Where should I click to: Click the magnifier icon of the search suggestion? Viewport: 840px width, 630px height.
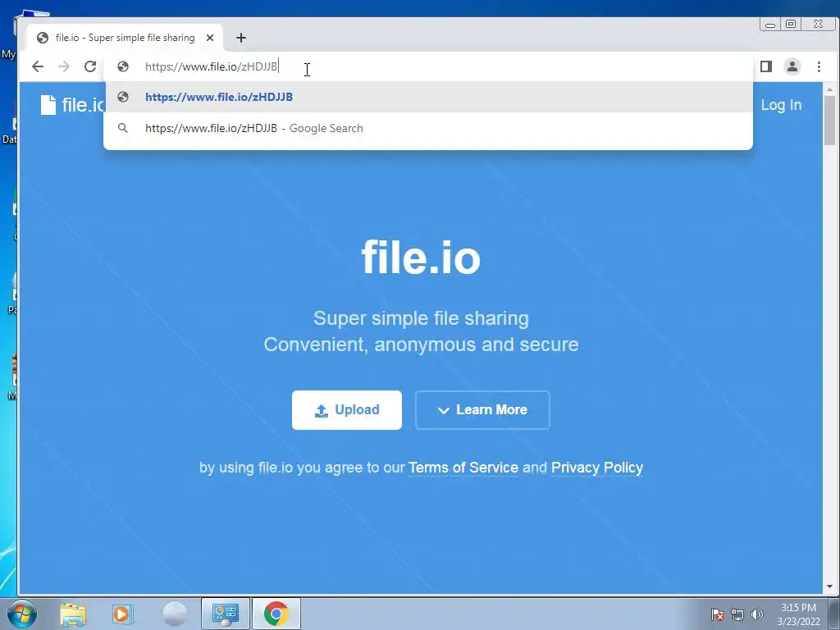(x=123, y=128)
